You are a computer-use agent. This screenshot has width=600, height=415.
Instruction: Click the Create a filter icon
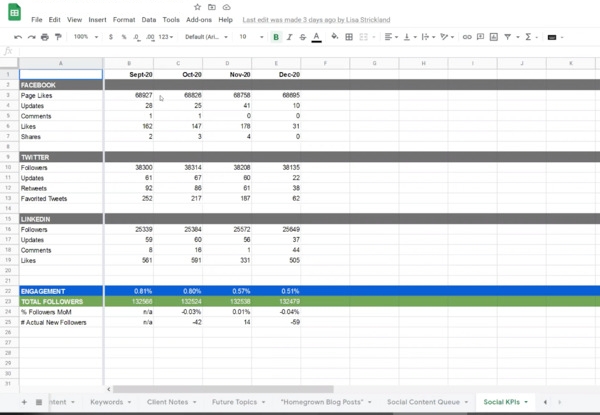507,37
